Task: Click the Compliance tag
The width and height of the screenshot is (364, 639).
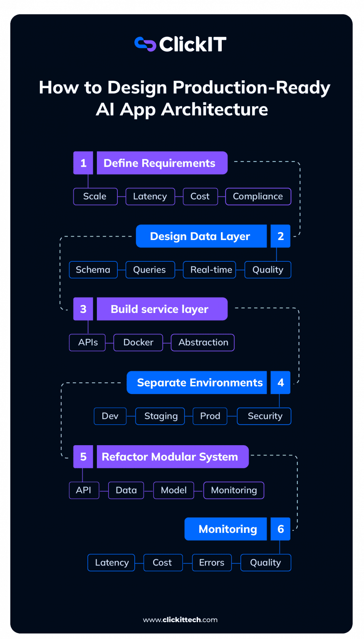Action: pos(258,196)
